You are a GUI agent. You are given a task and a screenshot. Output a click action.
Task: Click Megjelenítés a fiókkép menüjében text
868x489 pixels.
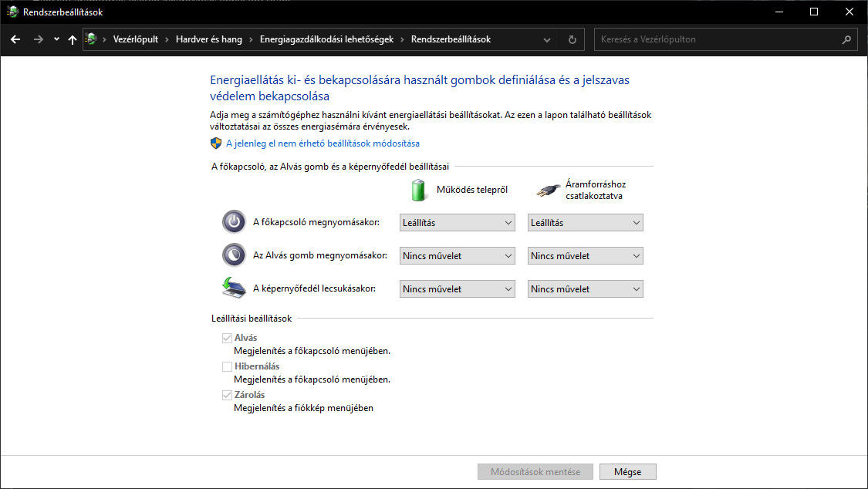(303, 408)
